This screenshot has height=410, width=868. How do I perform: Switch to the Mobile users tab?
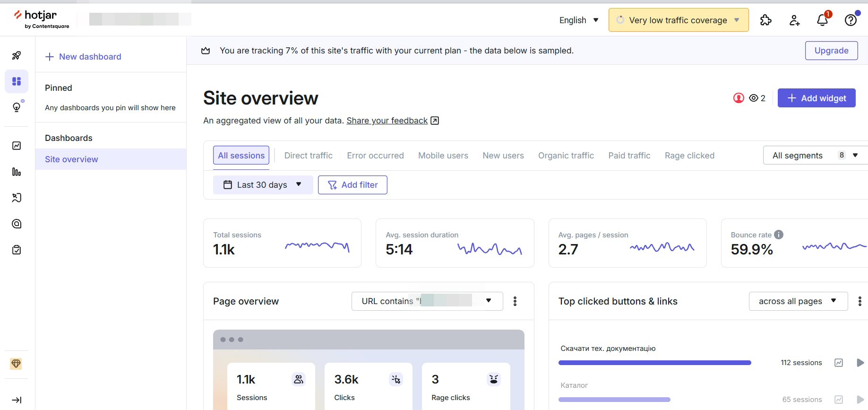[443, 156]
